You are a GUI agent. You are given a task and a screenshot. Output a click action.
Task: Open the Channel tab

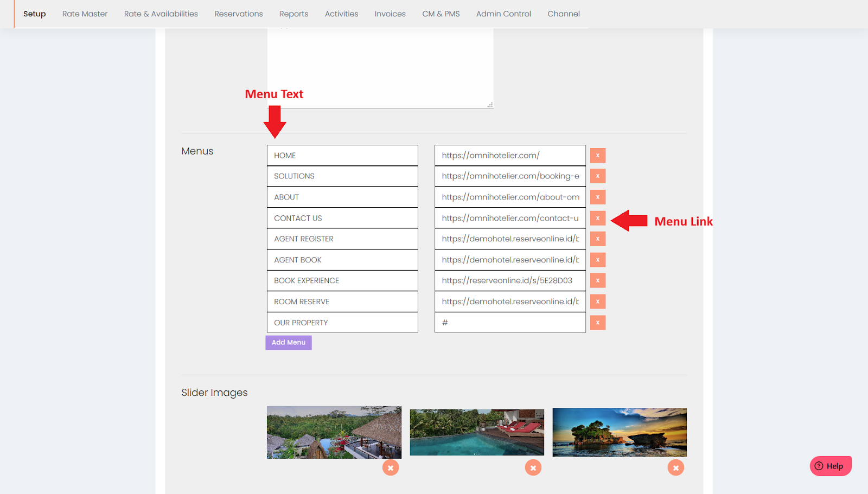point(564,14)
